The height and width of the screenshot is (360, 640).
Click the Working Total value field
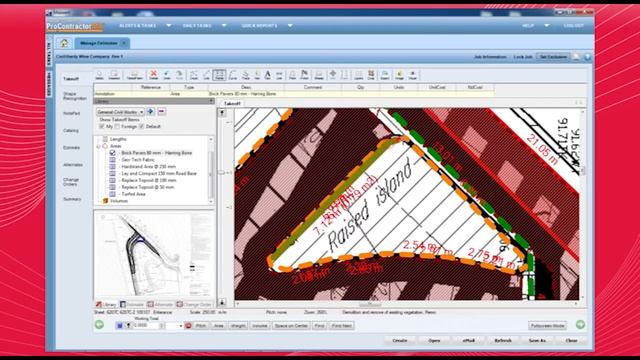pos(146,326)
